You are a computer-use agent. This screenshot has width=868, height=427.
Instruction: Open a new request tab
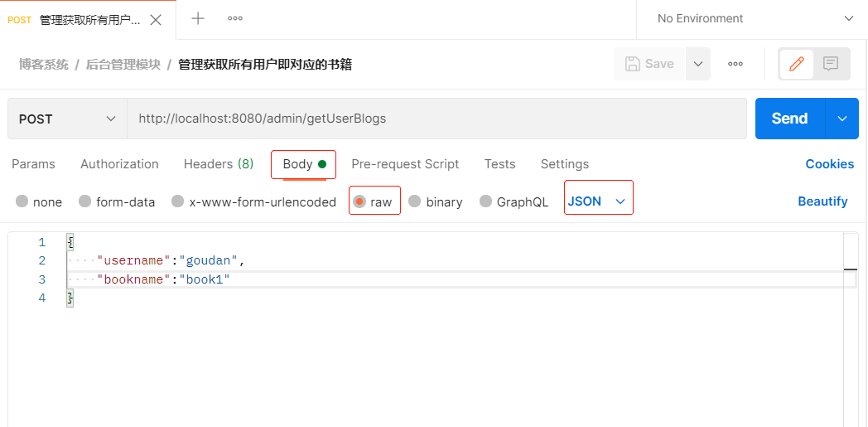pos(198,18)
